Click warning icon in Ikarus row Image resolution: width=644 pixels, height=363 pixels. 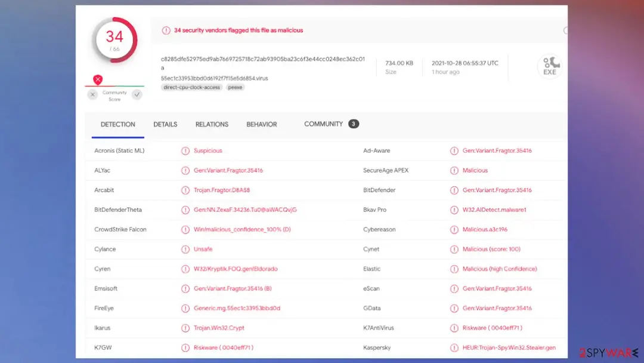click(x=185, y=328)
